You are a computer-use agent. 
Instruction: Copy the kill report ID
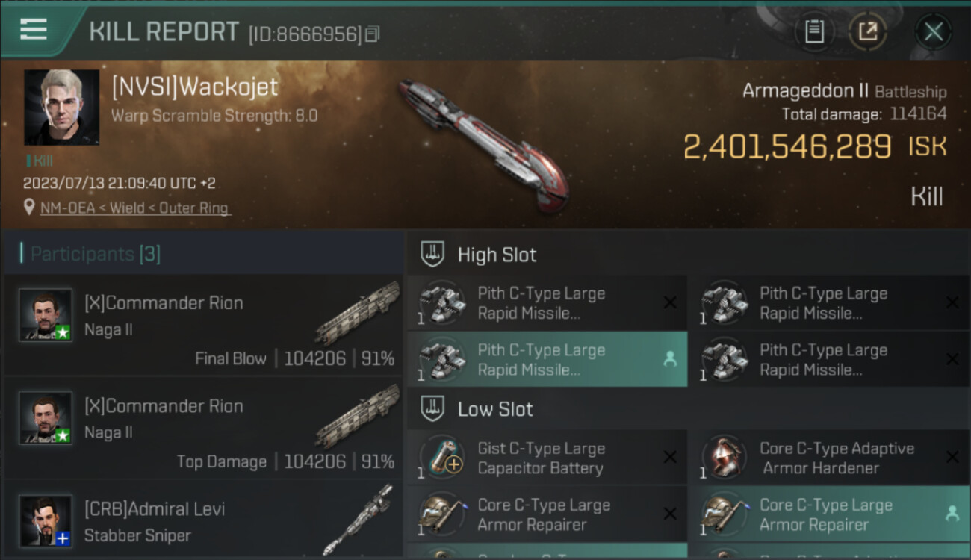pyautogui.click(x=373, y=34)
